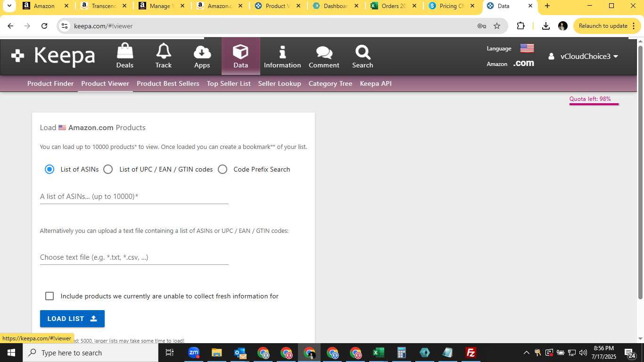Open the Comment speech bubbles icon

[x=324, y=52]
